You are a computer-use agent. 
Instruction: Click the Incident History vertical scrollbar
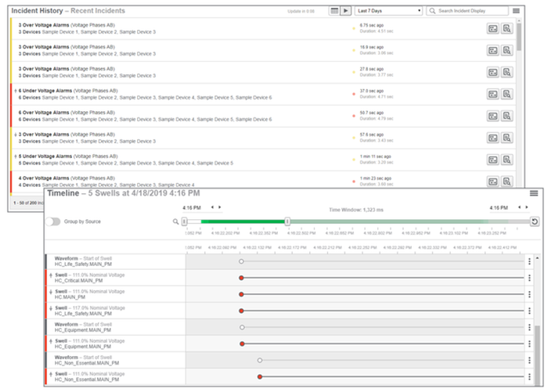[519, 37]
